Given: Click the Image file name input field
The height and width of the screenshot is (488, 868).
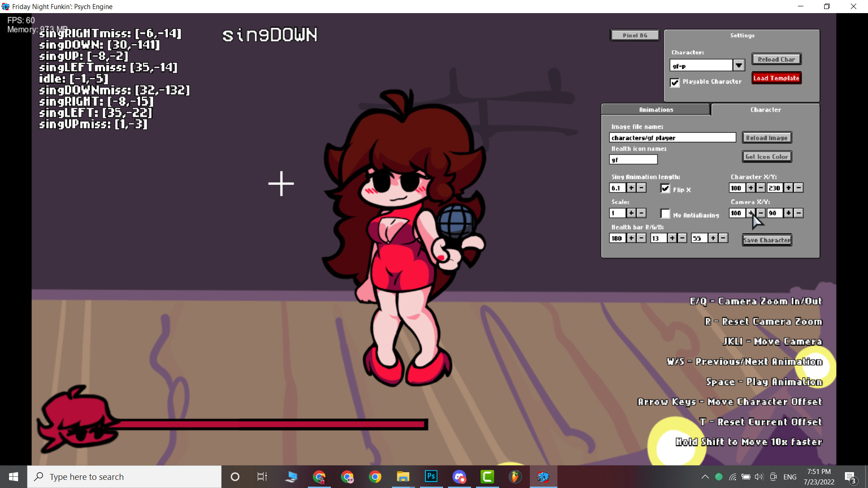Looking at the screenshot, I should pyautogui.click(x=672, y=138).
